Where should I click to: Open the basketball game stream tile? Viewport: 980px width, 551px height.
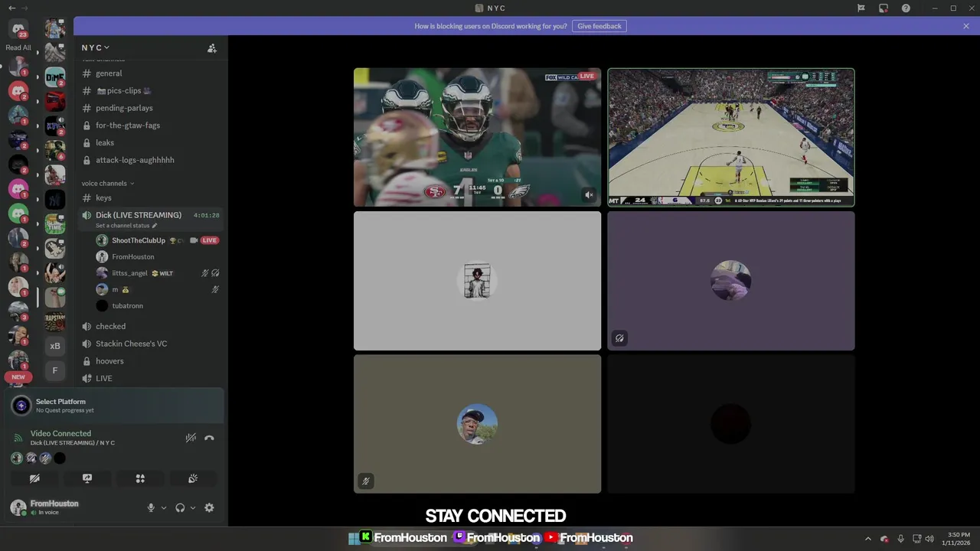click(x=731, y=138)
